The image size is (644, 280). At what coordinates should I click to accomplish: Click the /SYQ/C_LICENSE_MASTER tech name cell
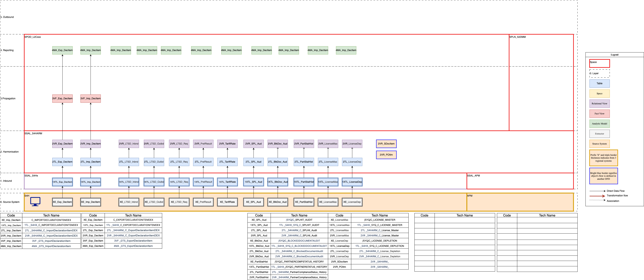coord(379,220)
